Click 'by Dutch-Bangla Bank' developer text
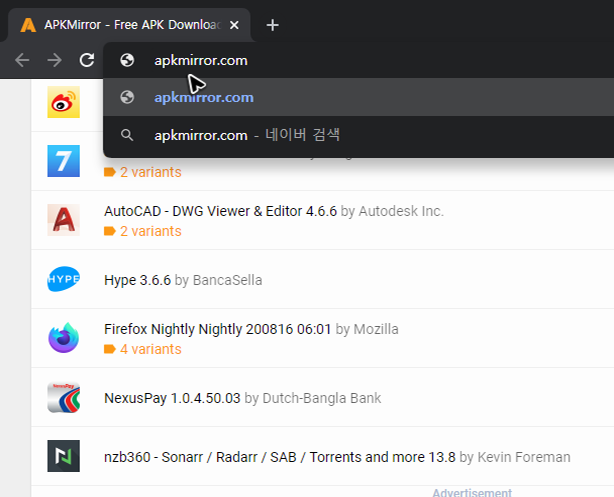Screen dimensions: 614x497 click(313, 398)
